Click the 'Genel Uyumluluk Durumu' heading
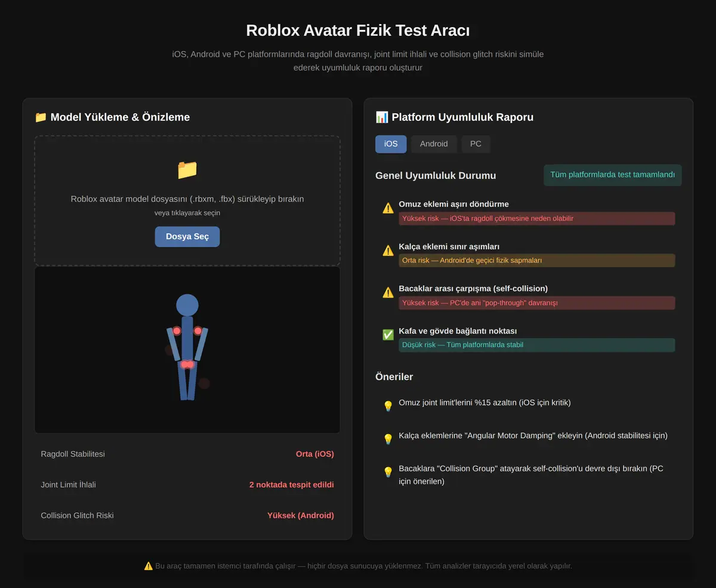The width and height of the screenshot is (716, 588). click(x=436, y=175)
